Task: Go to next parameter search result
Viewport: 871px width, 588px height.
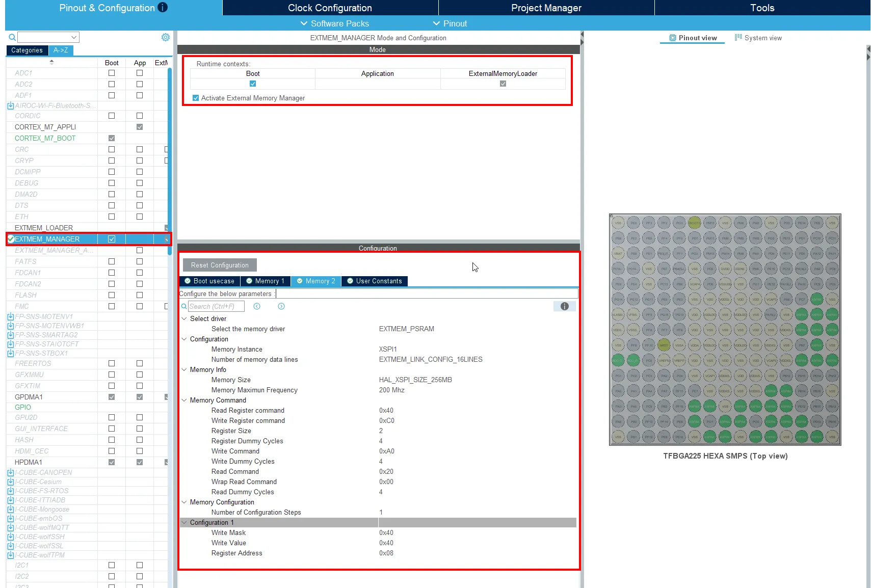Action: 281,306
